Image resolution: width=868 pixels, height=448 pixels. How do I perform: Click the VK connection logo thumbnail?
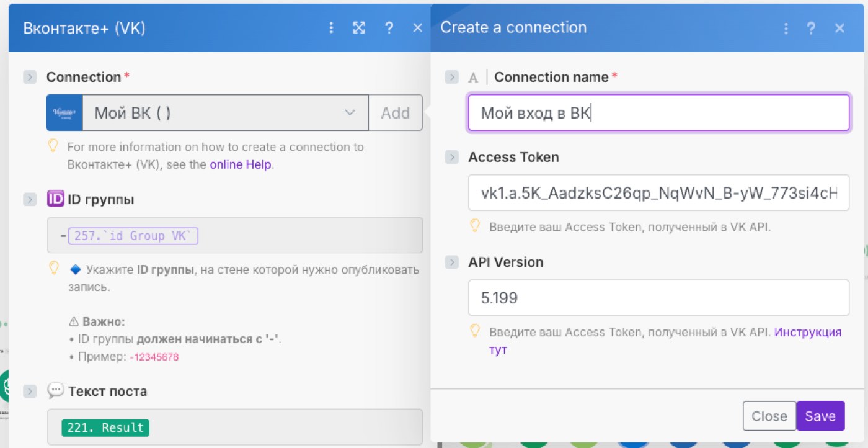[x=64, y=112]
